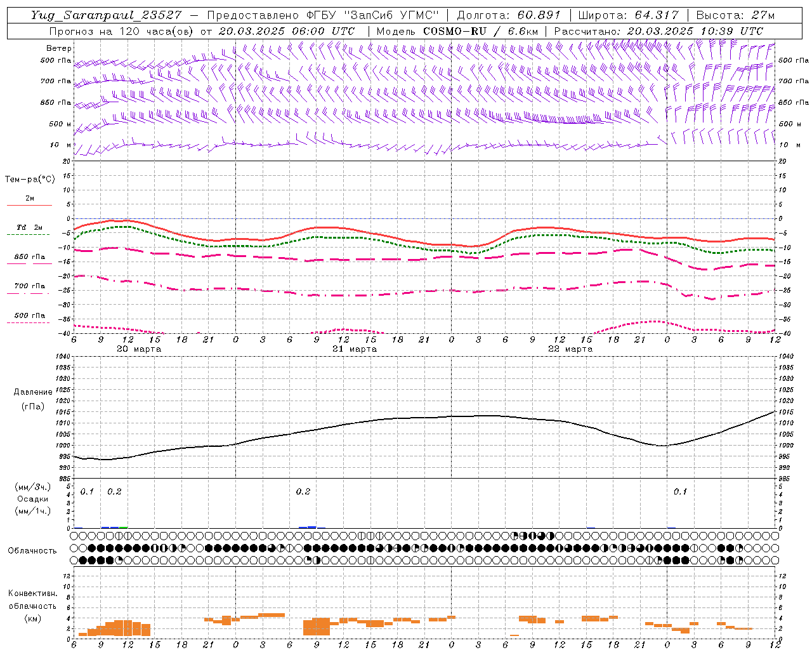The width and height of the screenshot is (812, 650).
Task: Select the 'Долгота: 60.891' header value
Action: [509, 15]
